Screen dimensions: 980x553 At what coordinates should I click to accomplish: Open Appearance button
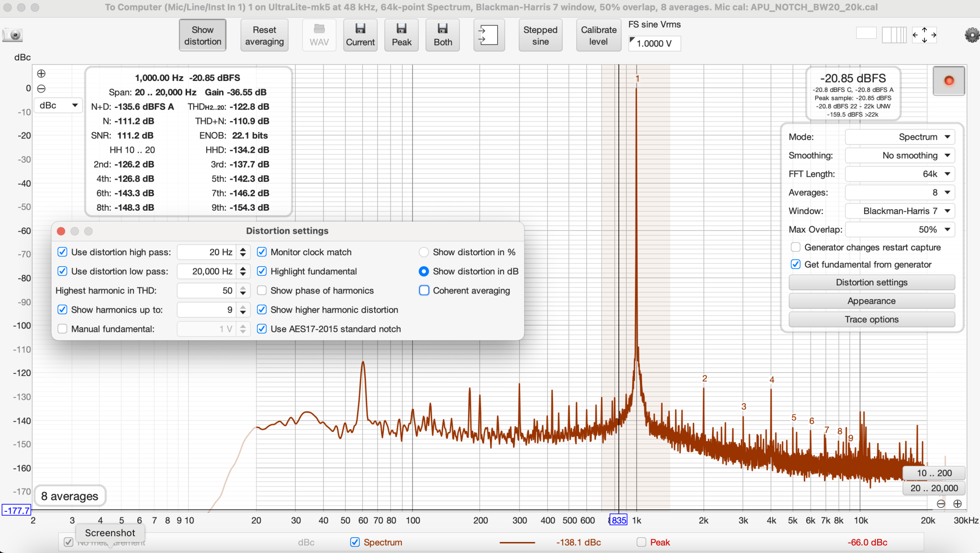tap(871, 301)
